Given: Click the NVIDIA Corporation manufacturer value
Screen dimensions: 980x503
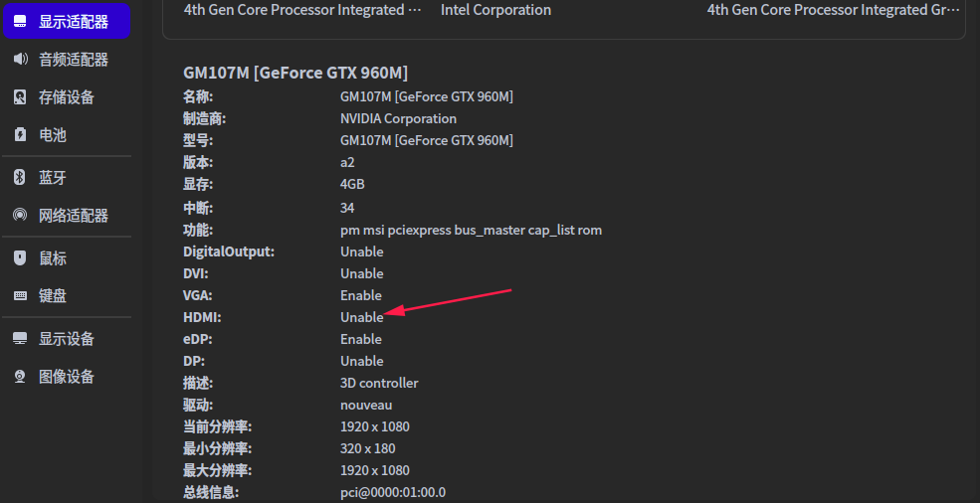Looking at the screenshot, I should click(x=398, y=118).
